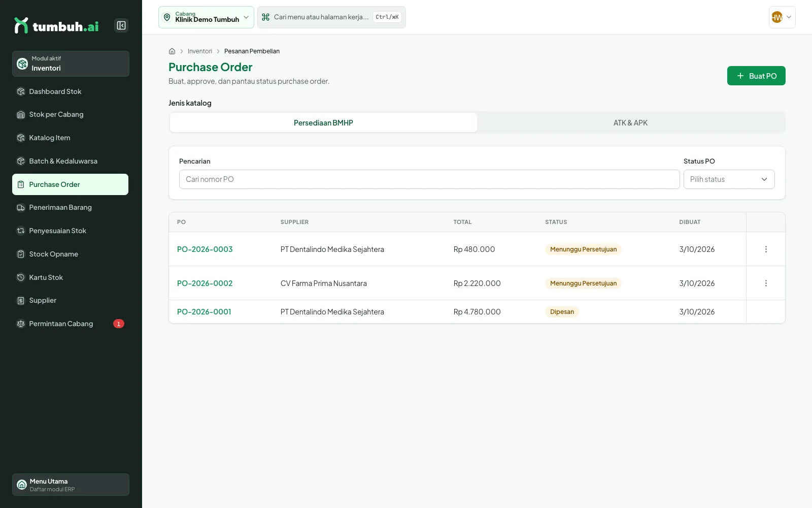Click the command search bar for menus

point(331,17)
